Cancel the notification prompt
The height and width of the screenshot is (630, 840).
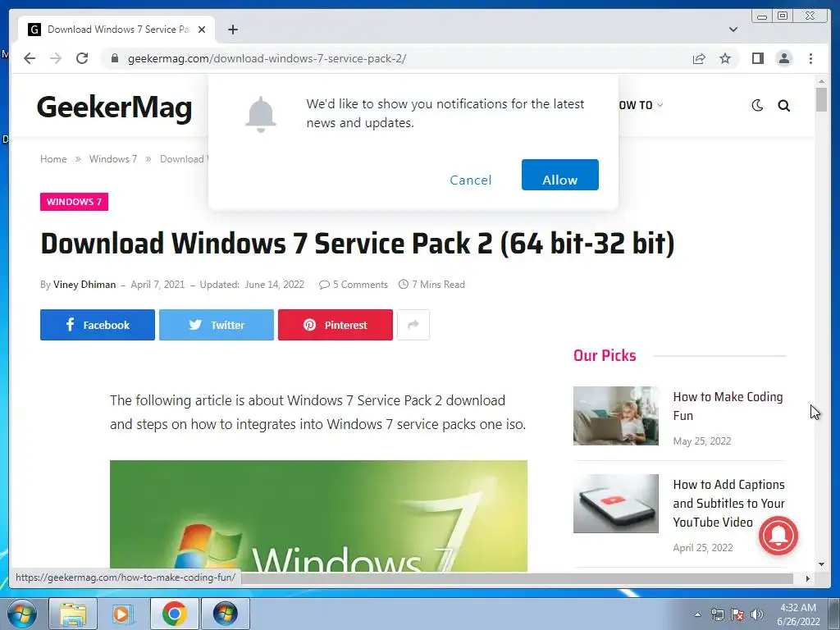(470, 180)
